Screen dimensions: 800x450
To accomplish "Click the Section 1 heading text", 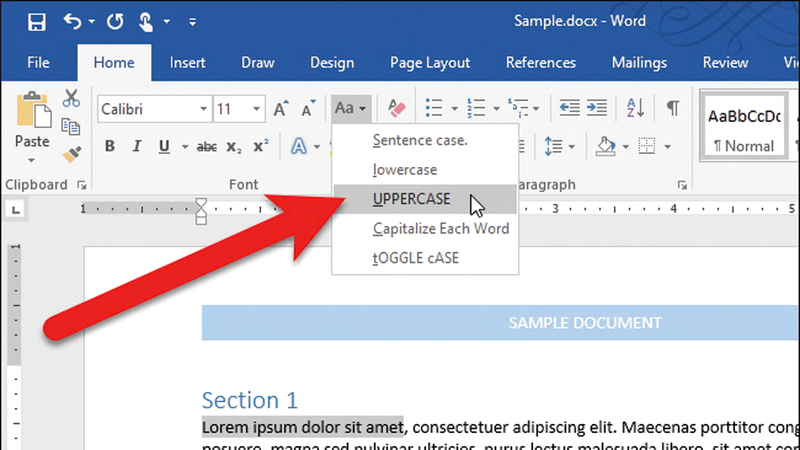I will pos(250,400).
